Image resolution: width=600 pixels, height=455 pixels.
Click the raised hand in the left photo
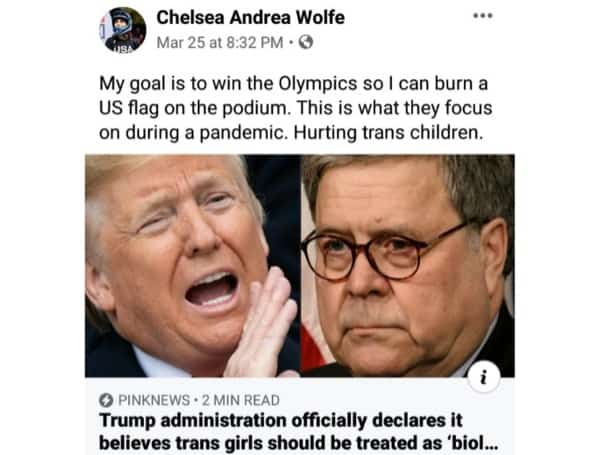point(262,323)
